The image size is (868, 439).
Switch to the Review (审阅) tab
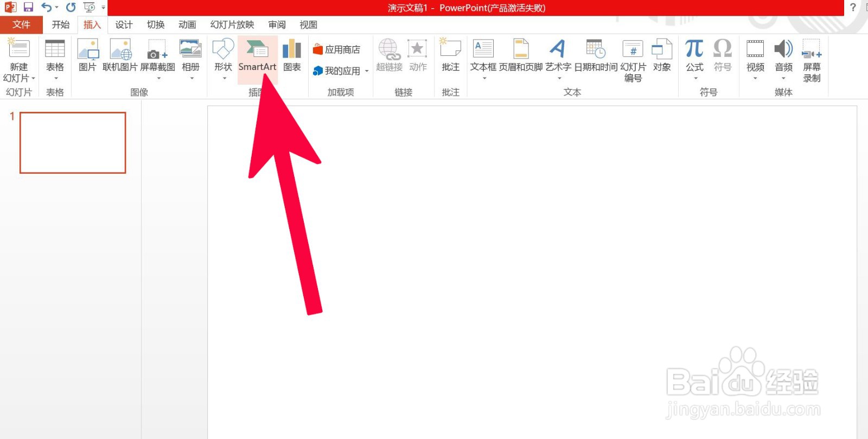(277, 25)
